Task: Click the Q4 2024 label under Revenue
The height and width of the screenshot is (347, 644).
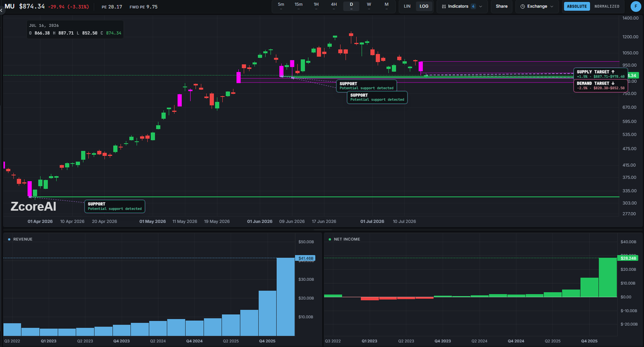Action: (x=194, y=341)
